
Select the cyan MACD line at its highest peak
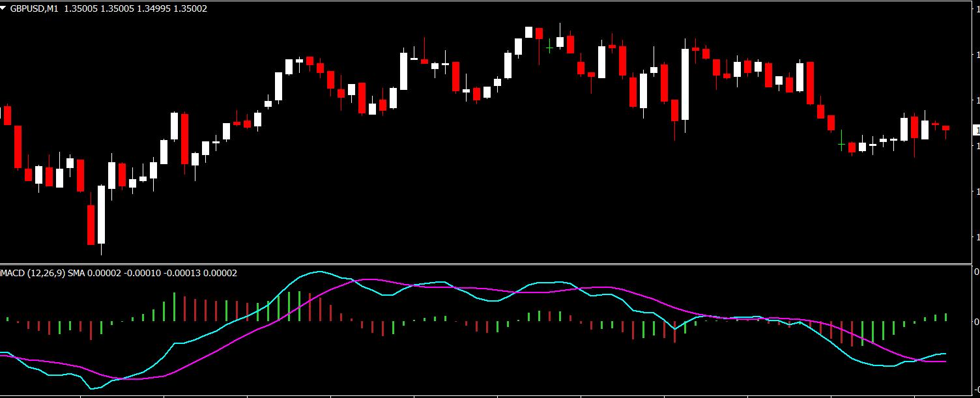coord(317,272)
